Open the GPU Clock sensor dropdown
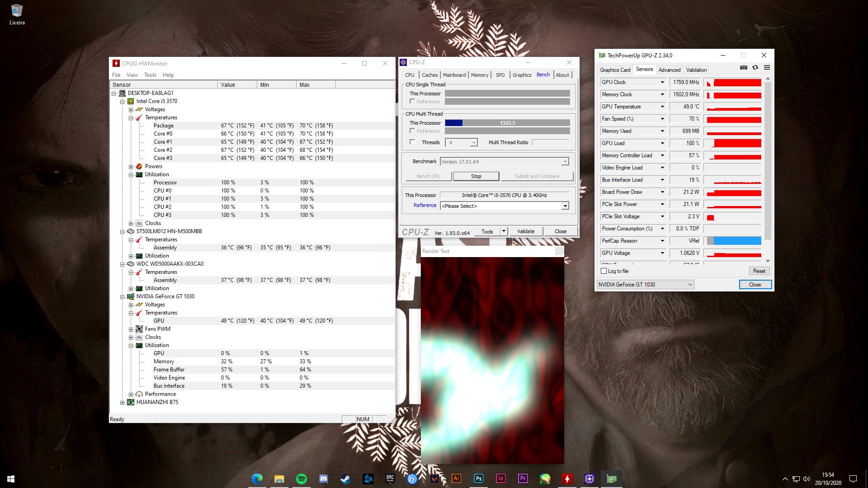This screenshot has height=488, width=868. pos(662,82)
